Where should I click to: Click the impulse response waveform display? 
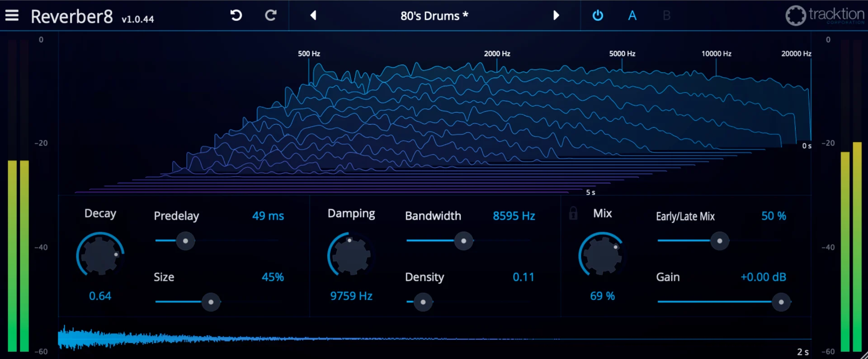[x=434, y=338]
